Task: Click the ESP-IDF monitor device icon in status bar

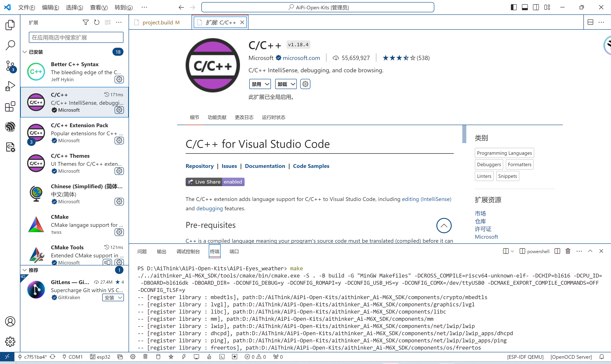Action: 196,357
